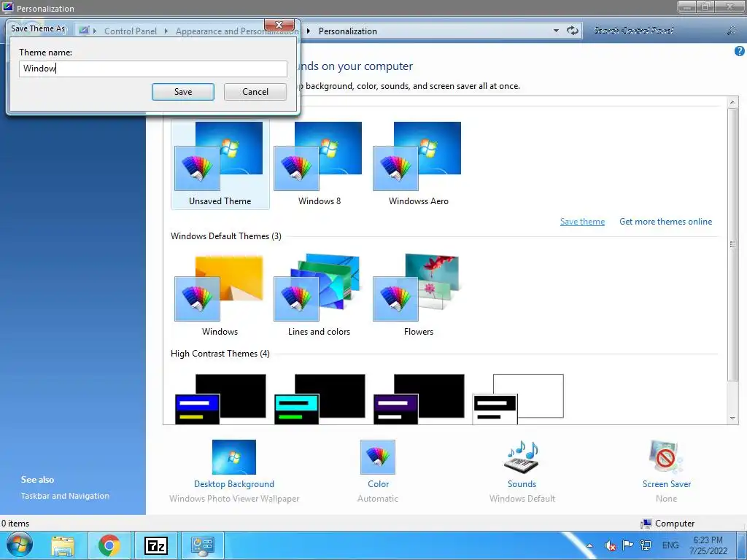This screenshot has width=747, height=560.
Task: Click the Personalization window title icon
Action: 7,7
